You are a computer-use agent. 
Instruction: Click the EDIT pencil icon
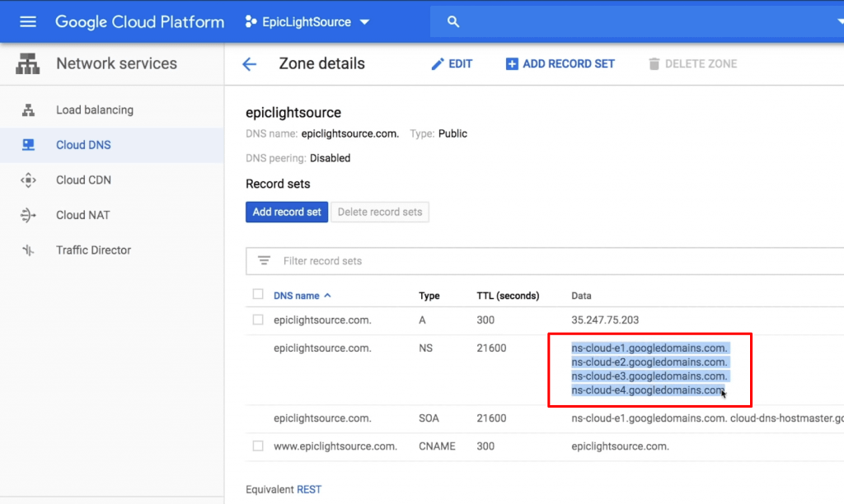pos(437,64)
